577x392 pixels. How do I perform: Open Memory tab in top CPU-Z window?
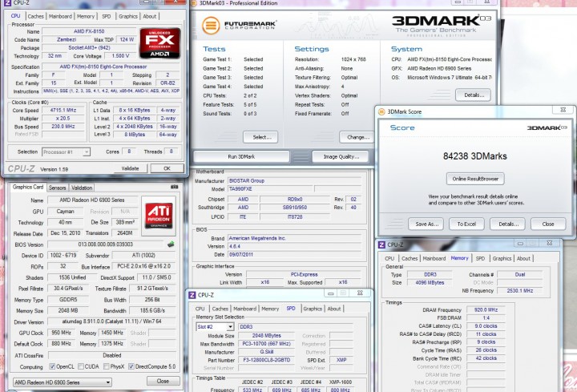coord(86,16)
